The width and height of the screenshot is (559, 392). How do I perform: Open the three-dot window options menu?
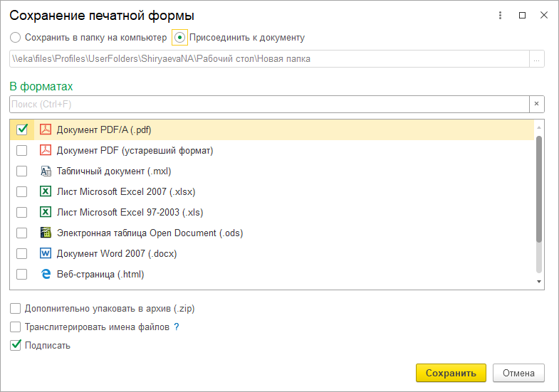[x=500, y=15]
